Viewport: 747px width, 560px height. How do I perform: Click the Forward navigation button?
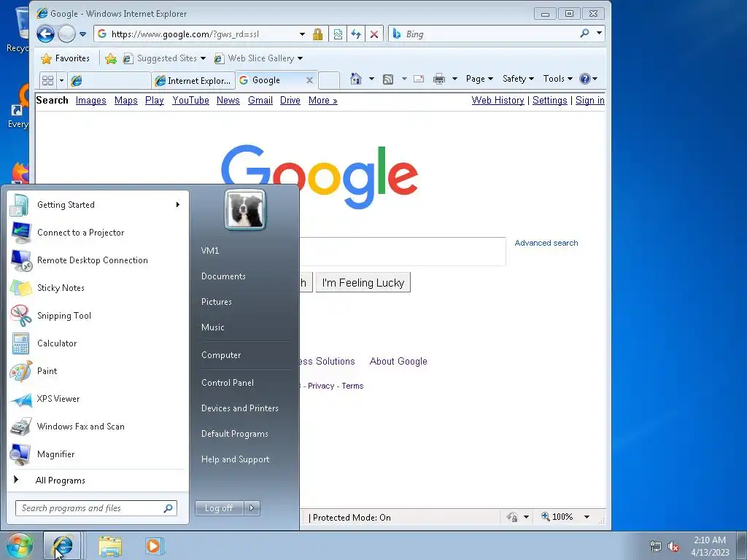66,34
